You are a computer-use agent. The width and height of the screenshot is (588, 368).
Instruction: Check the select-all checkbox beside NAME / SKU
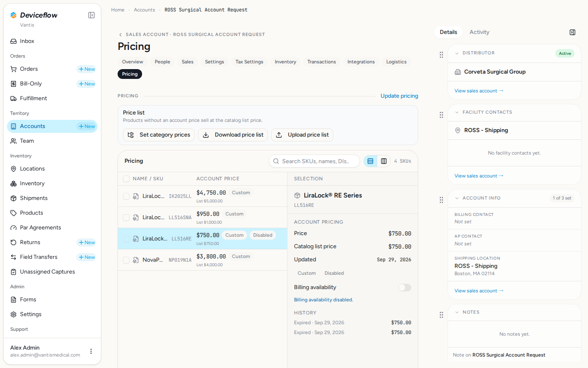coord(126,179)
